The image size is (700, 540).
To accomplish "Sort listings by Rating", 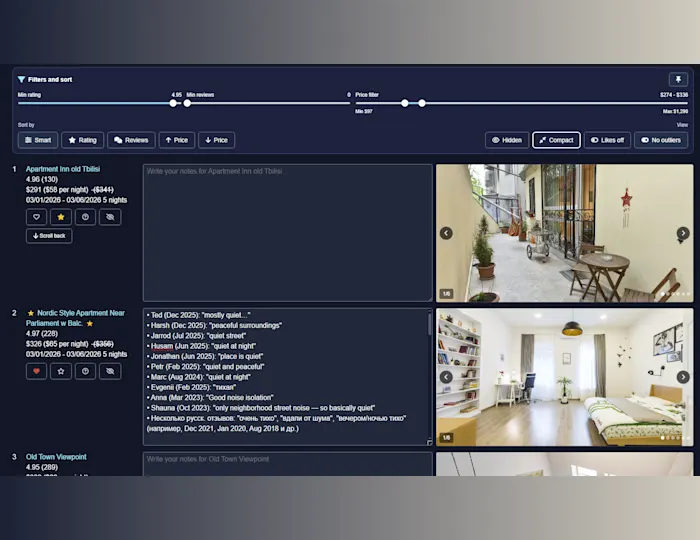I will [x=83, y=140].
